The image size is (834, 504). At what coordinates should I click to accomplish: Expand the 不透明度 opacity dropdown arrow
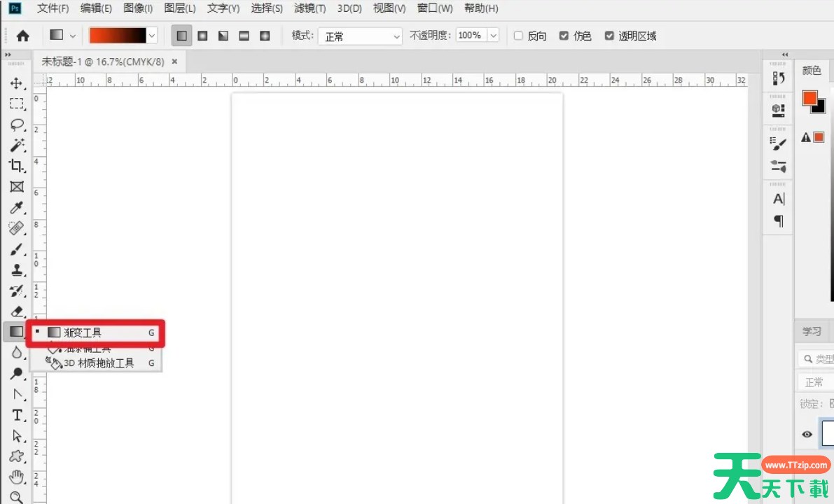(493, 36)
